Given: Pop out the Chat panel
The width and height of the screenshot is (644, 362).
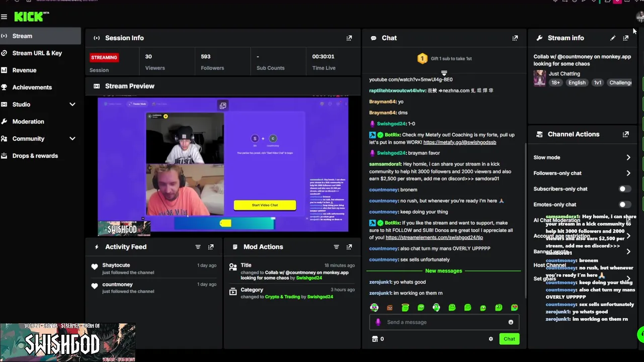Looking at the screenshot, I should click(515, 38).
